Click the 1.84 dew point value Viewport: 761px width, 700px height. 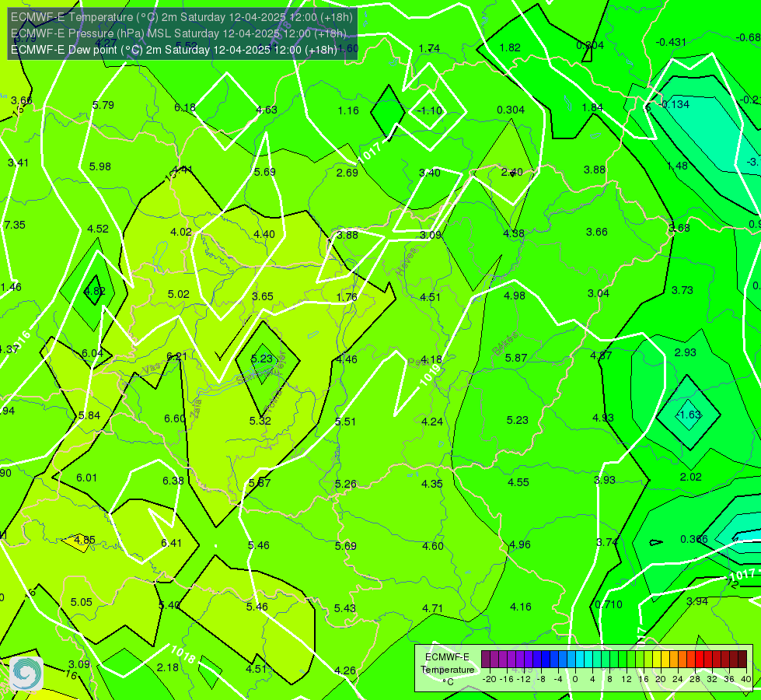coord(592,107)
